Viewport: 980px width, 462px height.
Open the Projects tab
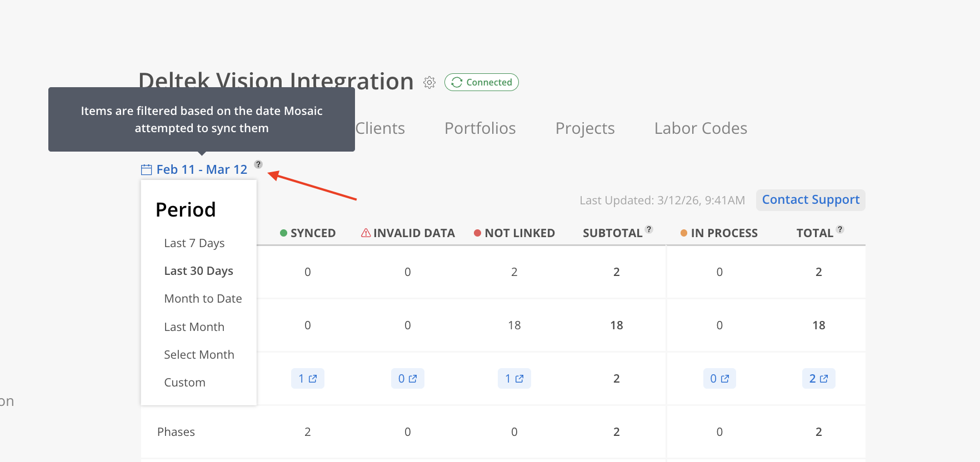coord(585,128)
